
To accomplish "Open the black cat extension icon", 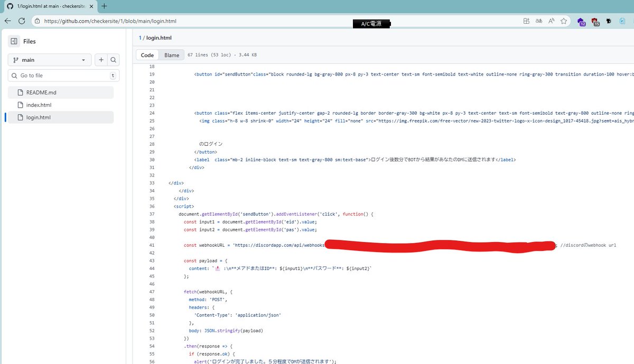I will [x=609, y=21].
